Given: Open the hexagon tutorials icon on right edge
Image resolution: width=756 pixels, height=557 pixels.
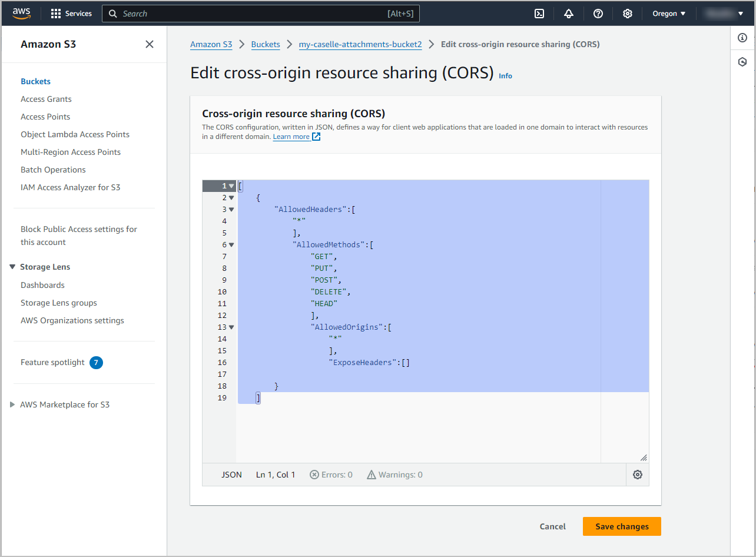Looking at the screenshot, I should [742, 62].
